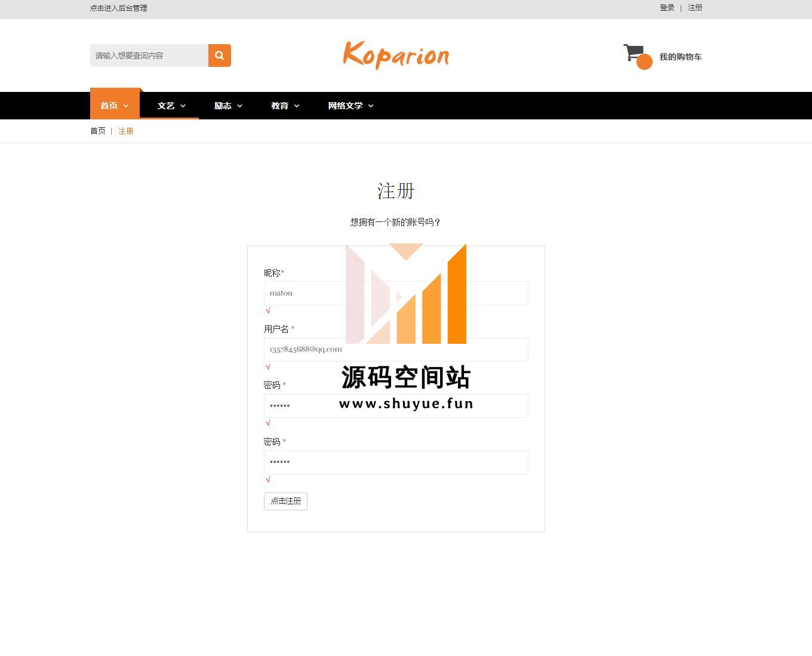Screen dimensions: 812x656
Task: Click the 注册 breadcrumb item
Action: pyautogui.click(x=126, y=131)
